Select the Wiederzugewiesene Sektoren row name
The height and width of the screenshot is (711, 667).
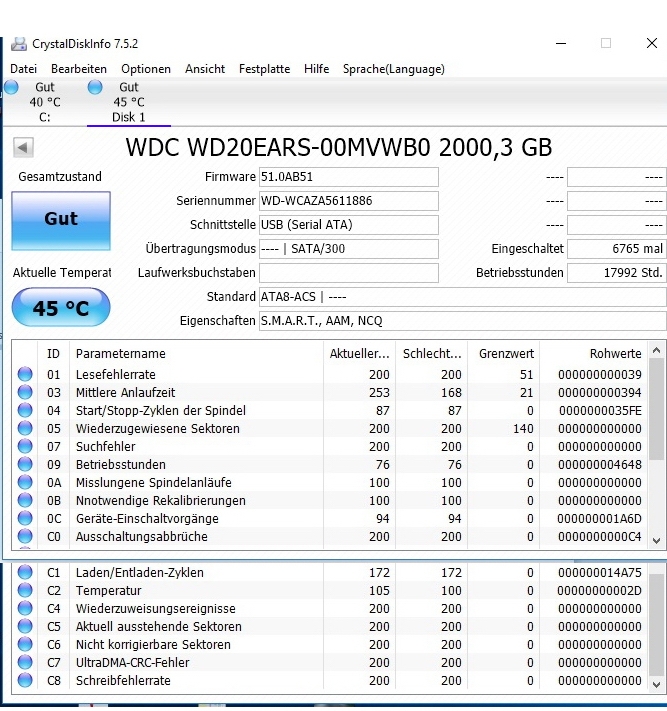coord(157,429)
